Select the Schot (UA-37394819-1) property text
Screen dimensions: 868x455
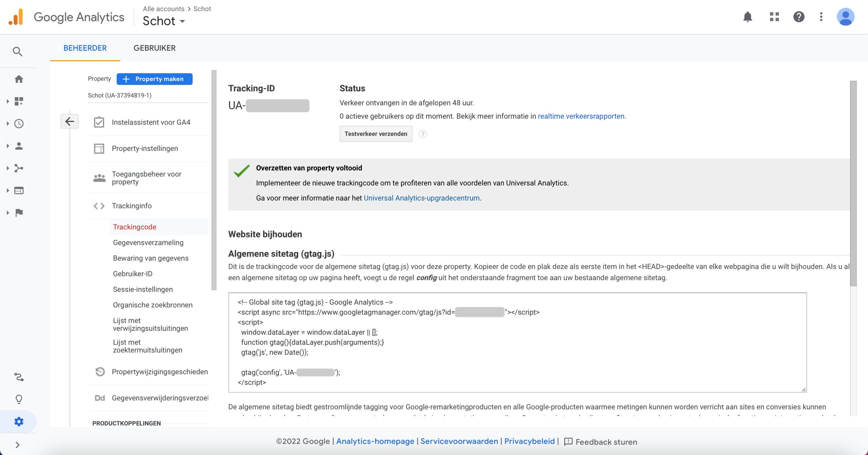pyautogui.click(x=120, y=95)
